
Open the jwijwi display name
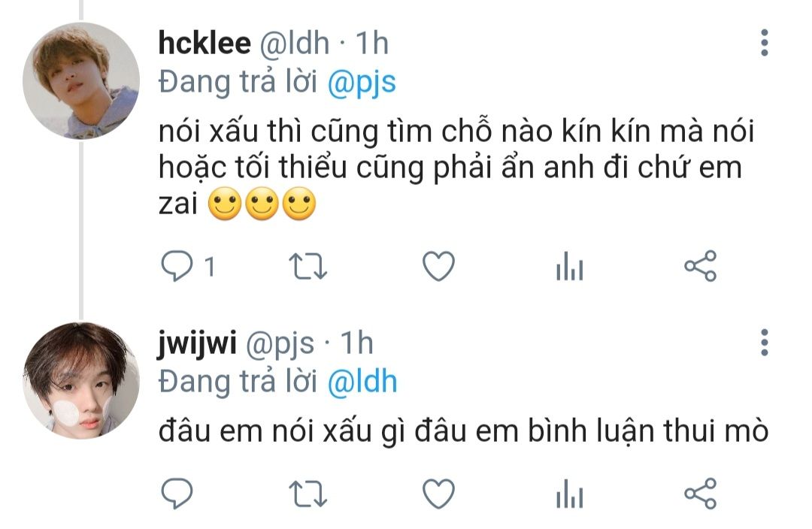tap(197, 343)
